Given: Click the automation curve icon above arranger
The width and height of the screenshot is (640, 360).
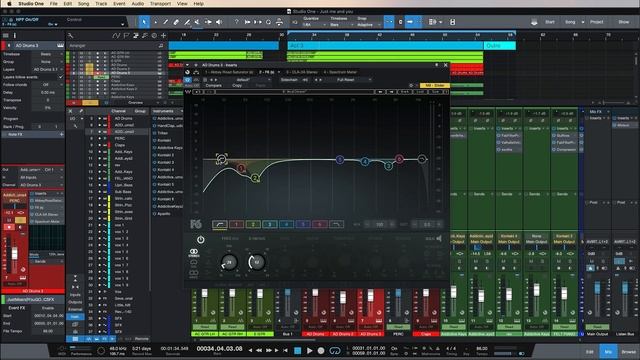Looking at the screenshot, I should pyautogui.click(x=116, y=36).
